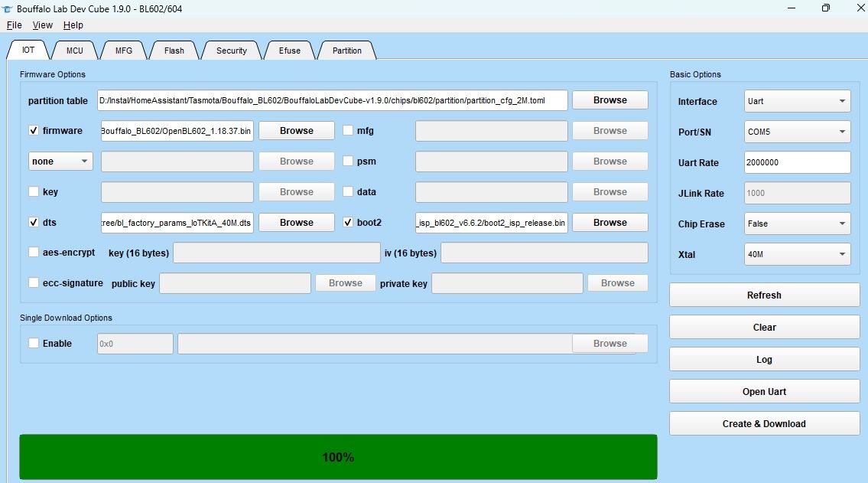Expand the Xtal dropdown showing 40M
Viewport: 868px width, 483px height.
click(797, 254)
